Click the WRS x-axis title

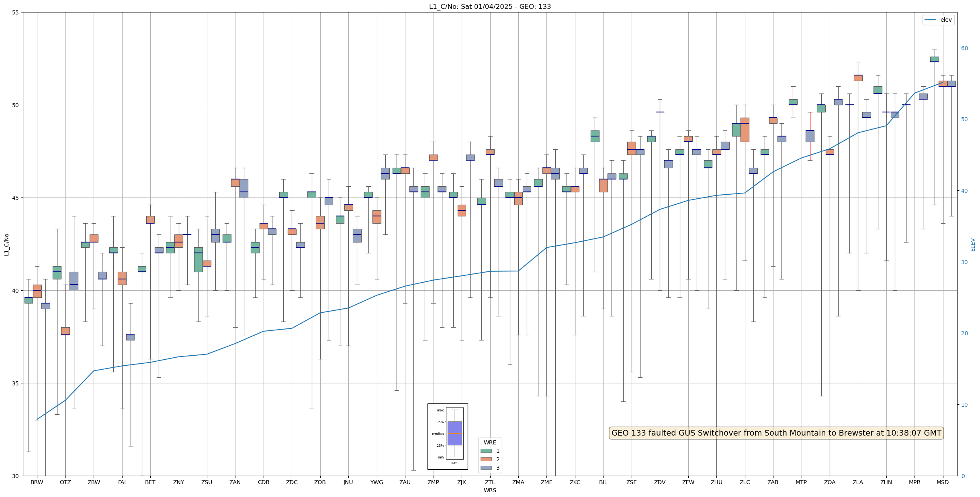pyautogui.click(x=490, y=490)
